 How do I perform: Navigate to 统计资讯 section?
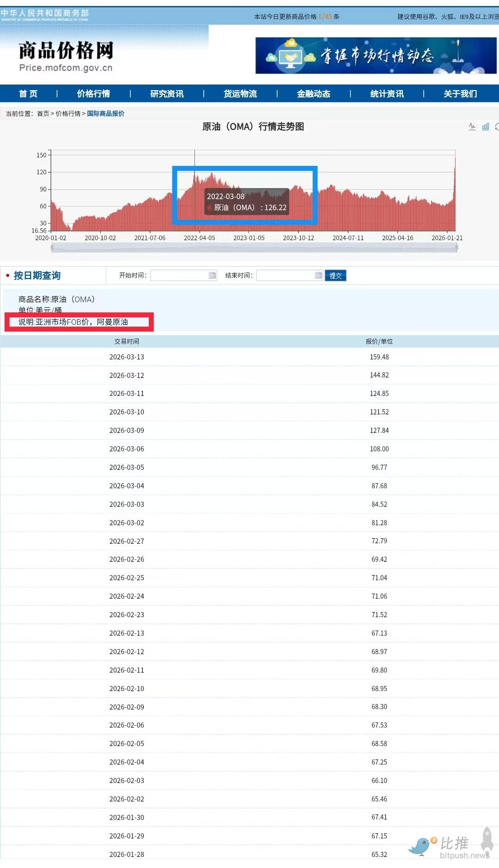click(x=387, y=94)
